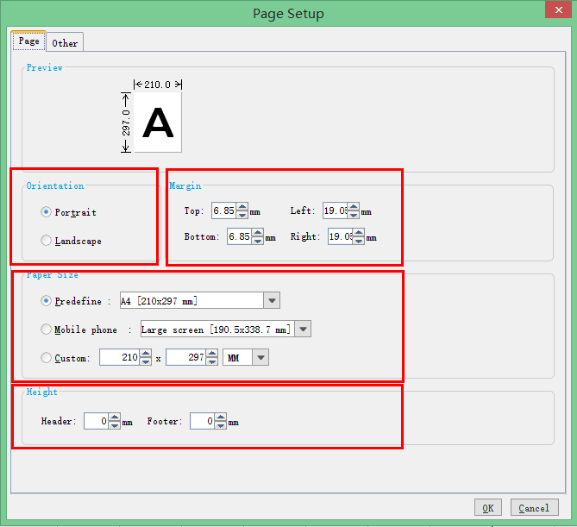Image resolution: width=577 pixels, height=527 pixels.
Task: Increase the Bottom margin value
Action: click(258, 233)
